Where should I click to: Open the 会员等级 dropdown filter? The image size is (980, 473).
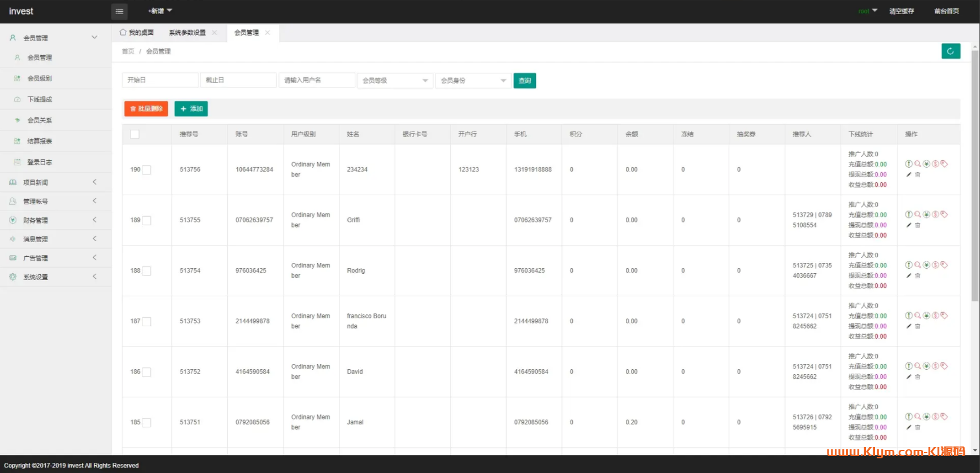[395, 81]
